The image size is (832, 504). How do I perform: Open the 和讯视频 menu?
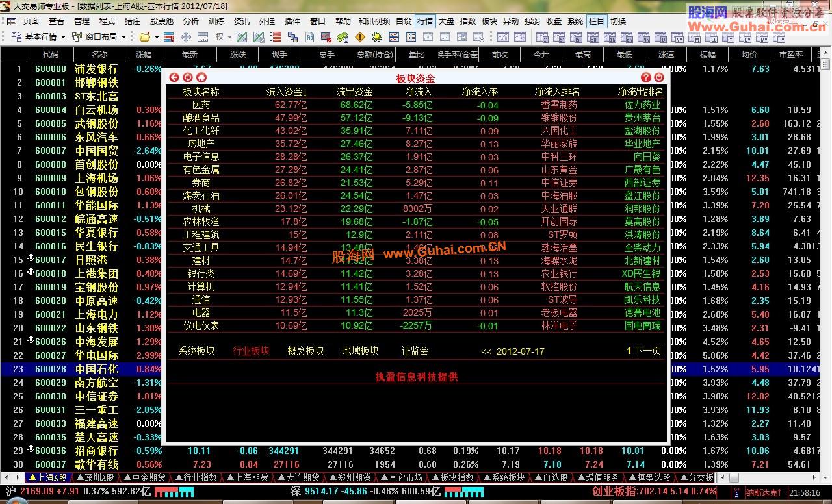(374, 21)
